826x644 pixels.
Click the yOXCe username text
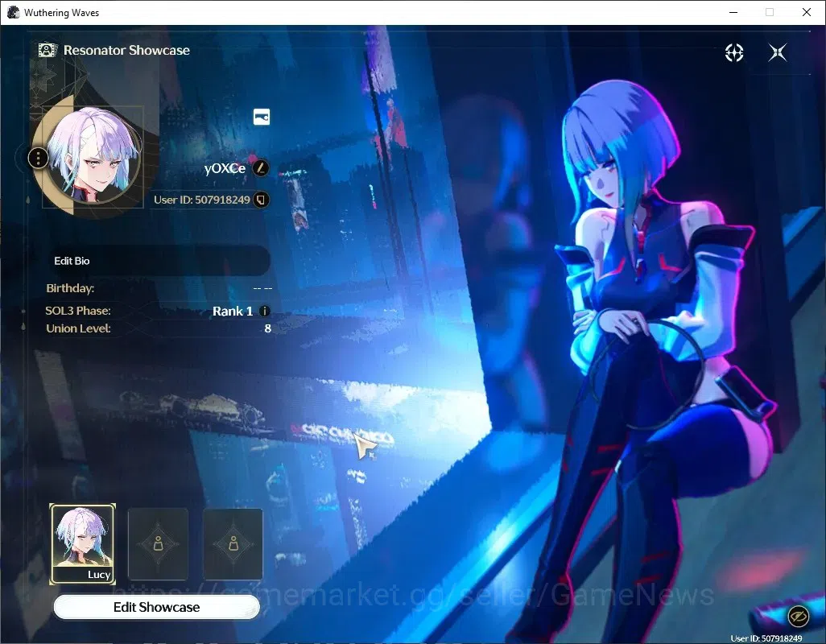coord(225,168)
